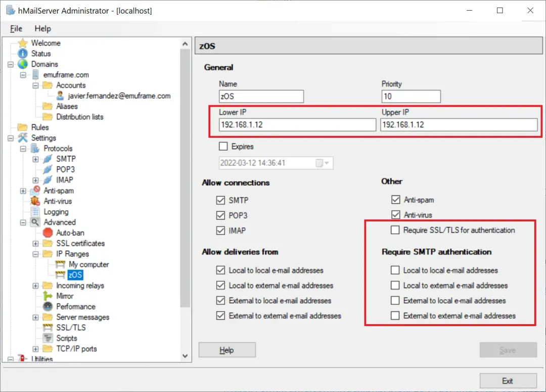Click the emuframe.com server icon
This screenshot has height=392, width=546.
(35, 74)
